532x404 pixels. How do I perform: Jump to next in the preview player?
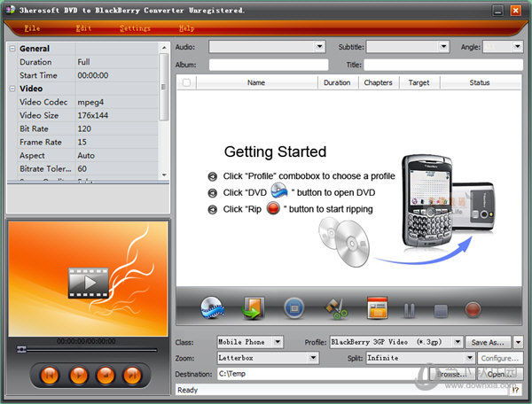click(x=131, y=375)
